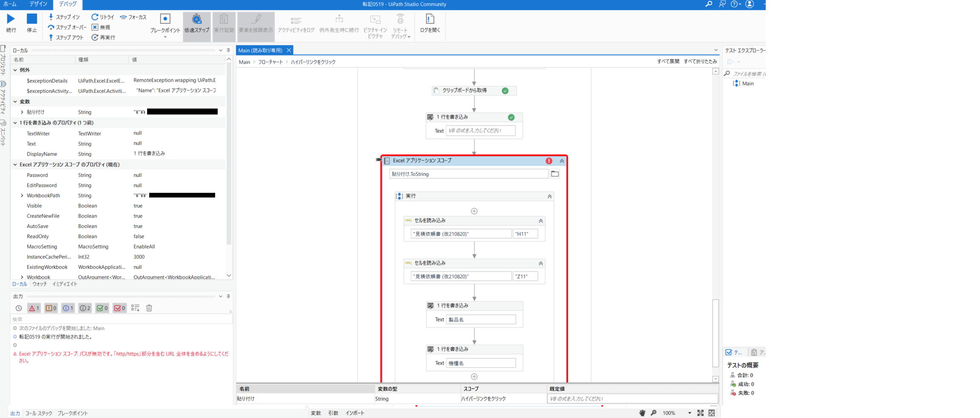Viewport: 980px width, 418px height.
Task: Click ステップ アウト (Step Out)
Action: click(x=66, y=37)
